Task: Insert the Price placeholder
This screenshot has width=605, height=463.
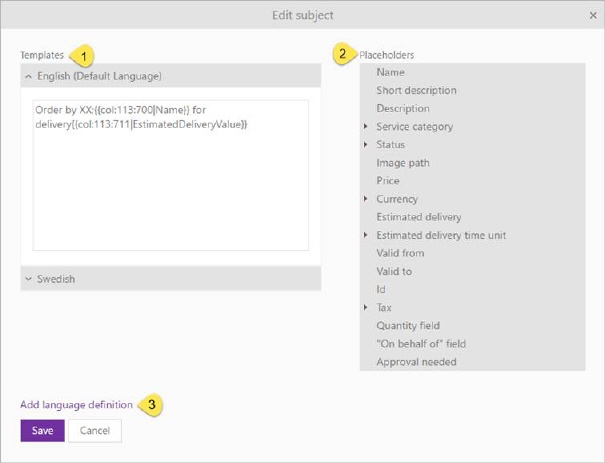Action: pos(388,181)
